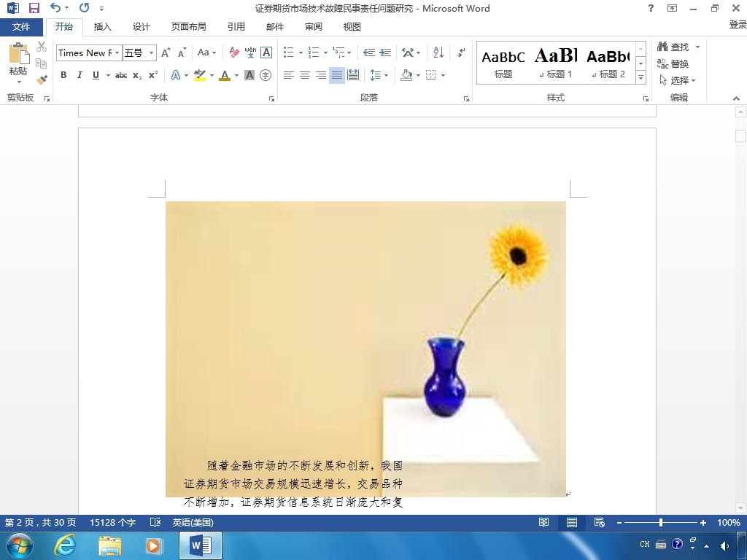Toggle underline formatting
747x560 pixels.
96,75
